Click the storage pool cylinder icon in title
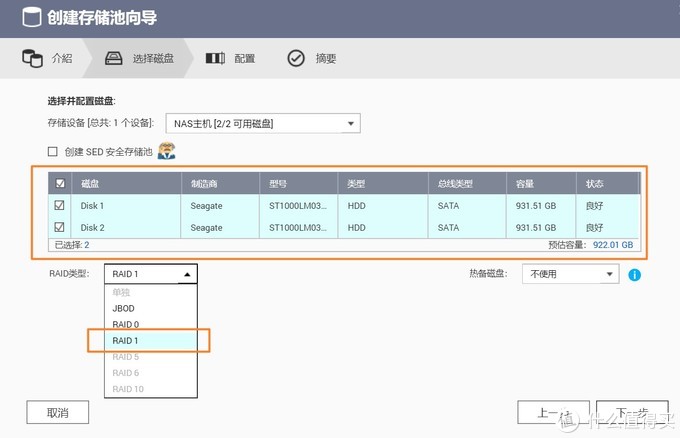 click(x=32, y=18)
